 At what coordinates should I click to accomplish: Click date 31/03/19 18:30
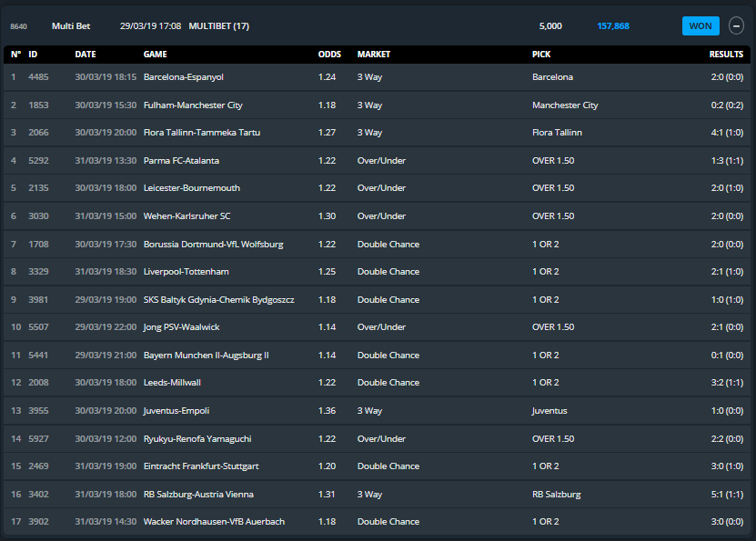(106, 272)
